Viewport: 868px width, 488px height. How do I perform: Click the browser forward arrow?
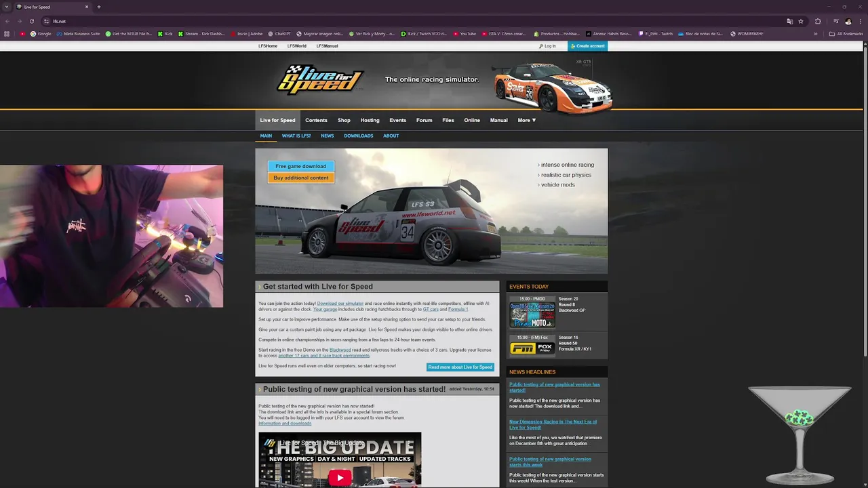[19, 21]
